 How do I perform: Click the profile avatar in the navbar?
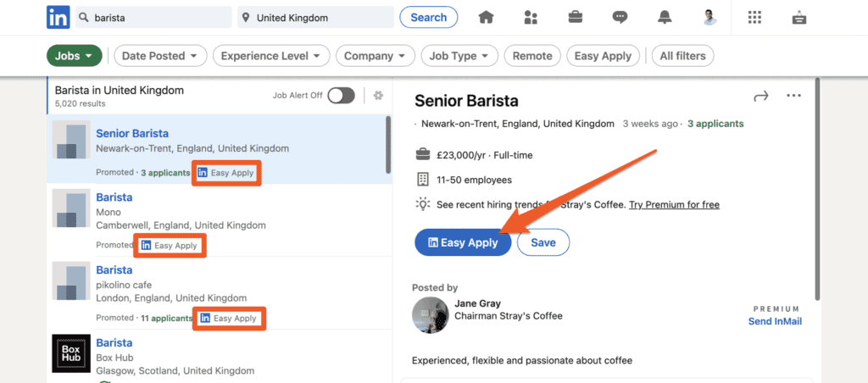click(x=709, y=17)
